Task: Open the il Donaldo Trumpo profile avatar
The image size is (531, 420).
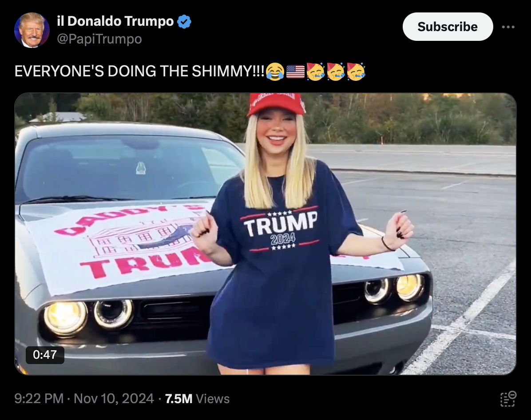Action: click(x=32, y=30)
